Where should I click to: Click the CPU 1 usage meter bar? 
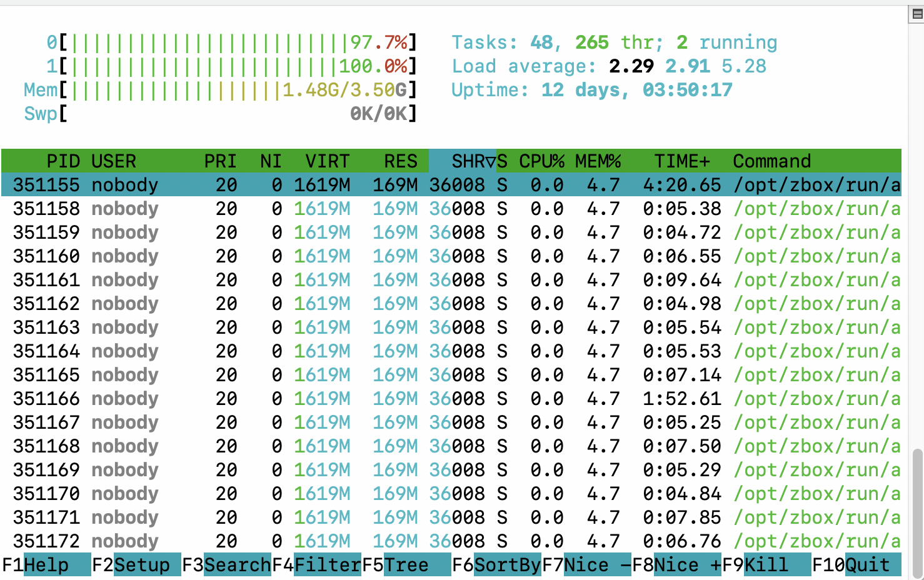(231, 66)
